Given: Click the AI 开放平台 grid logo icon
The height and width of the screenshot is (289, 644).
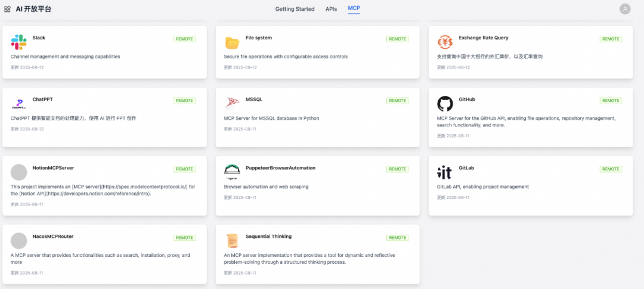Looking at the screenshot, I should pyautogui.click(x=7, y=9).
